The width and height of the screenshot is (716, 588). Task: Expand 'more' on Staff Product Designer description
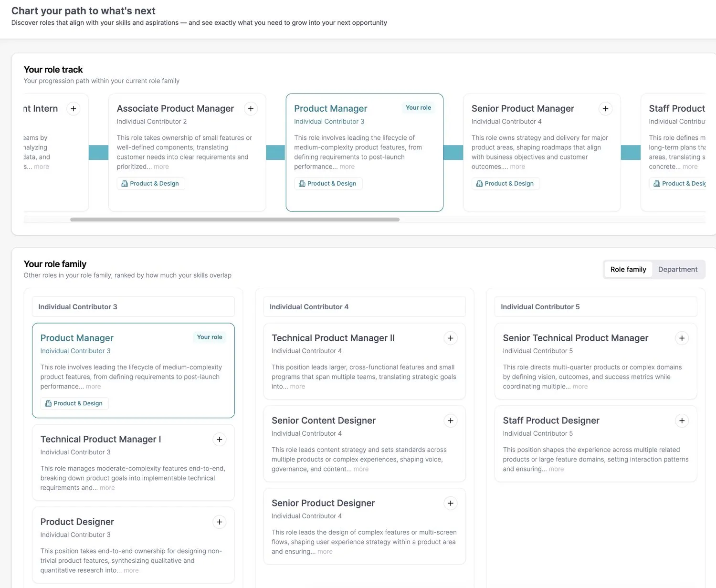[x=556, y=470]
